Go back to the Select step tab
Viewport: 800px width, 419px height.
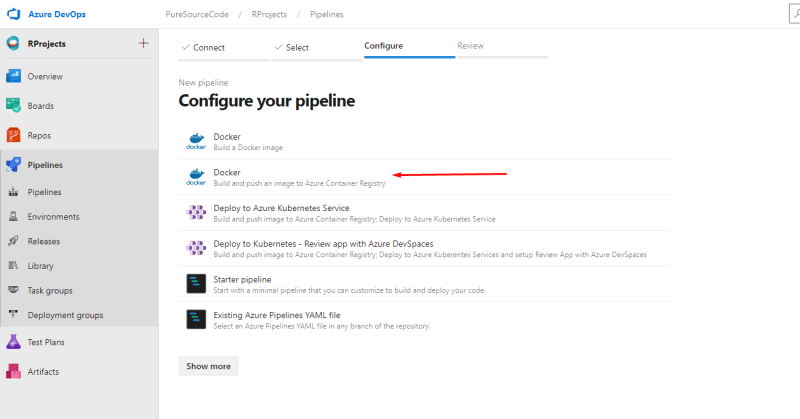click(x=317, y=47)
